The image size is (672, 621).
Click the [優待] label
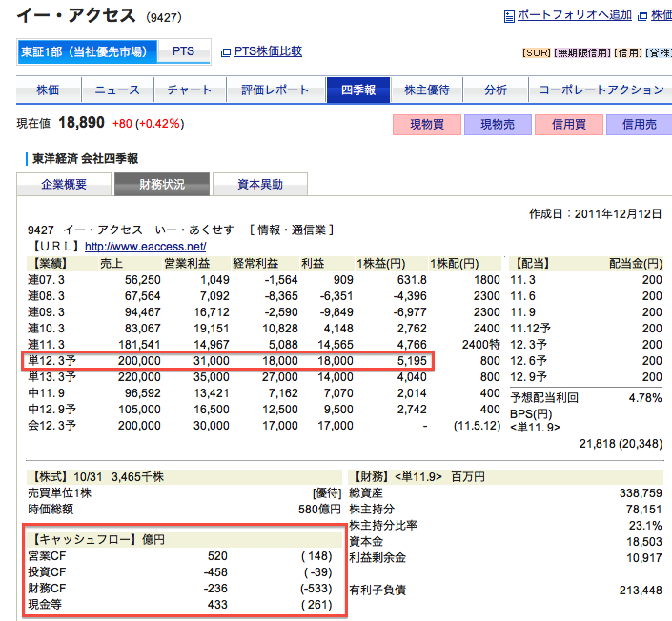click(x=327, y=493)
